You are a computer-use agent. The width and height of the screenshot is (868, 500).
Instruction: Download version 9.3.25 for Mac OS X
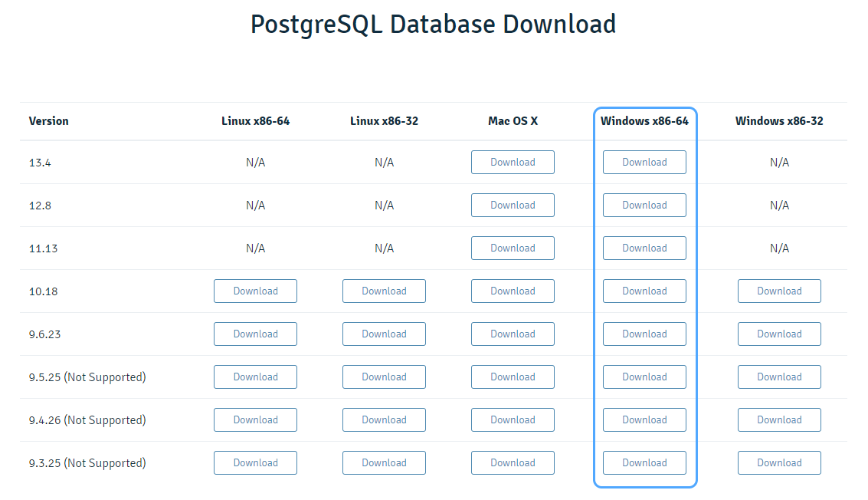point(513,462)
